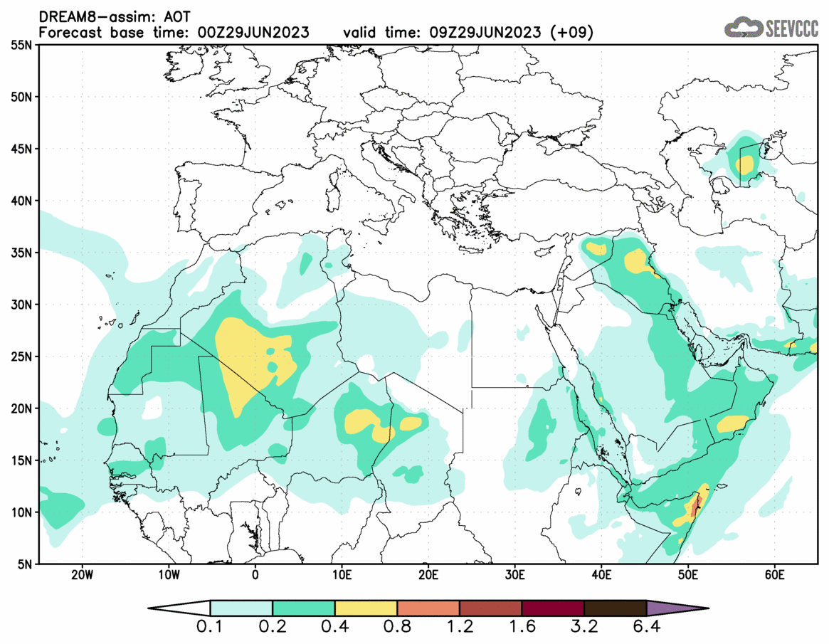Click the 60E longitude label

[774, 575]
